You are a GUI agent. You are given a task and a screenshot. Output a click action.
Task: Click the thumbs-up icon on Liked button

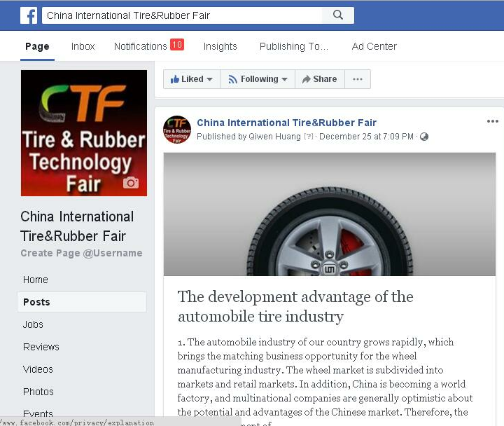[x=175, y=79]
